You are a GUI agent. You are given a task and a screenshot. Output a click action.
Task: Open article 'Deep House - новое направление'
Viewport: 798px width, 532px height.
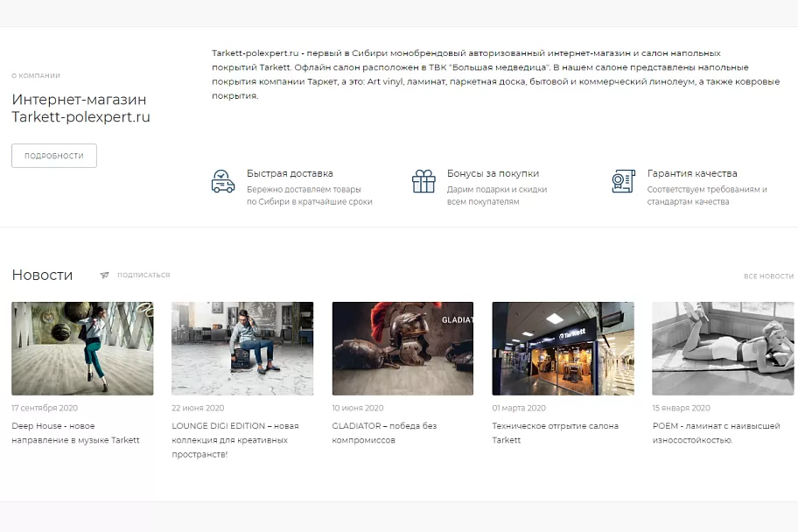[x=75, y=433]
